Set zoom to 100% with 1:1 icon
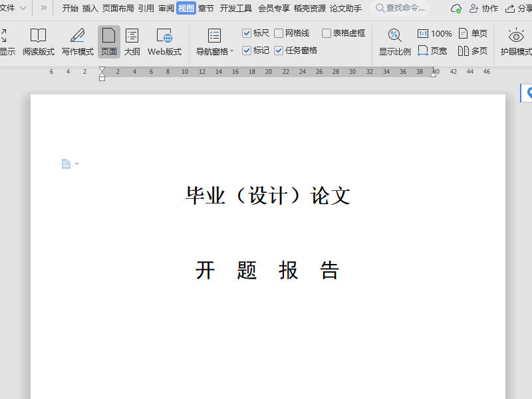 (436, 33)
